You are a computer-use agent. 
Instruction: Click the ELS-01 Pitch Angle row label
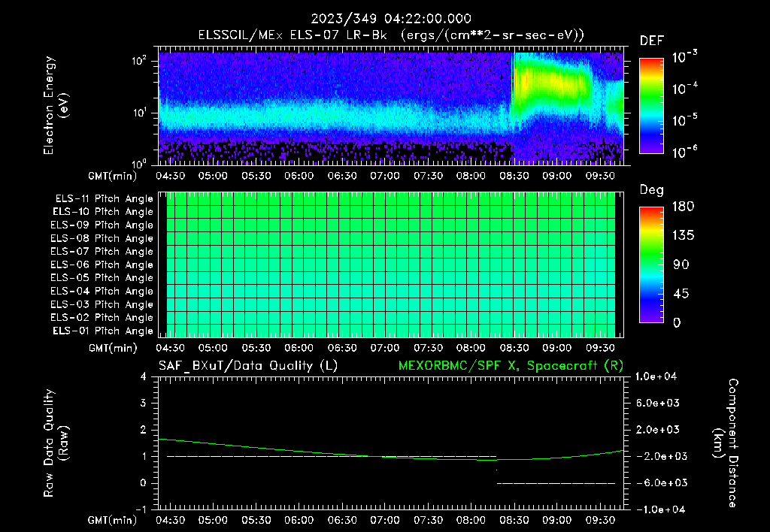click(x=103, y=331)
